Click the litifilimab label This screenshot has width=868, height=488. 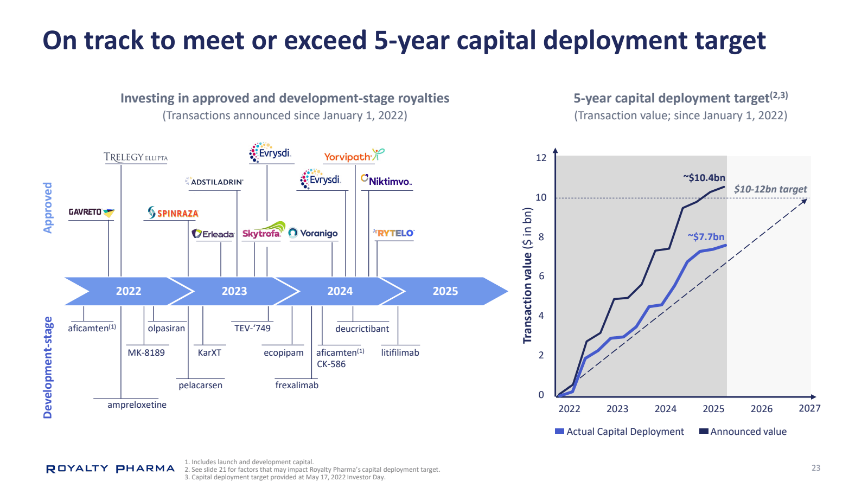point(400,352)
